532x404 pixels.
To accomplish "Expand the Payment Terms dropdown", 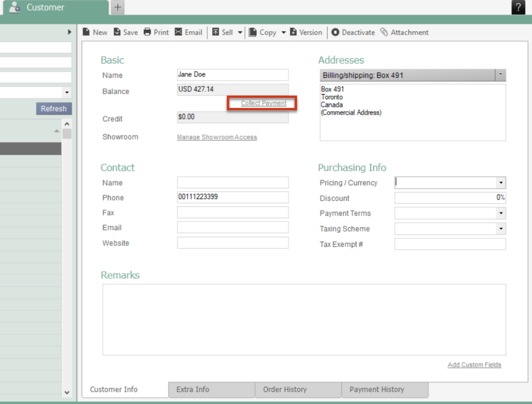I will [501, 213].
